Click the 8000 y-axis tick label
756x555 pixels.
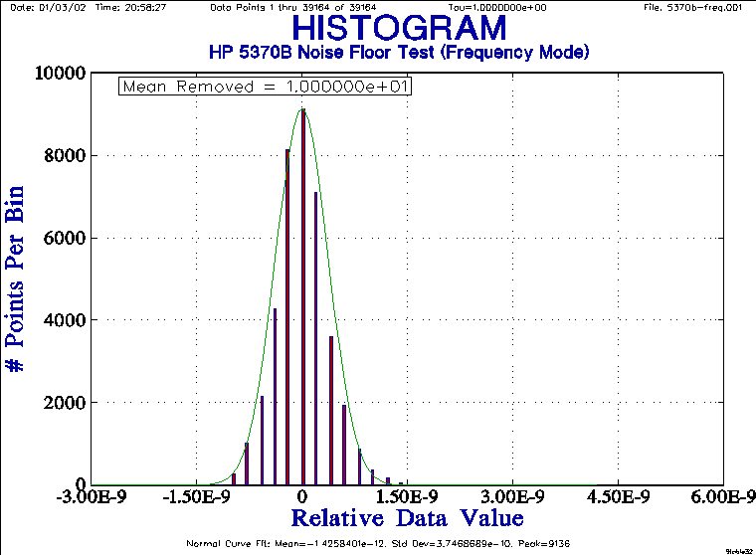[65, 155]
